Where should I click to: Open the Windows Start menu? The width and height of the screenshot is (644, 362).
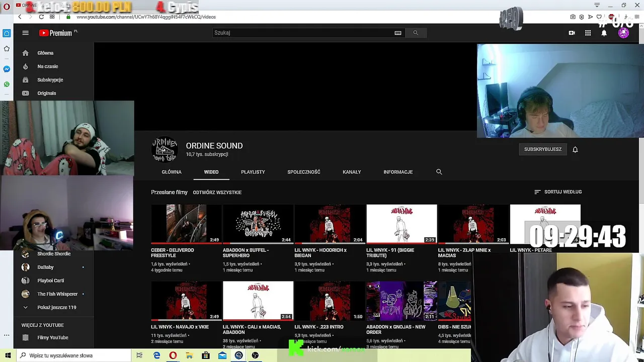click(x=8, y=355)
